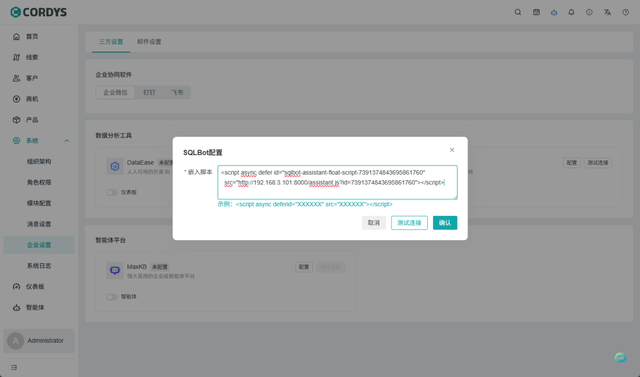This screenshot has height=377, width=640.
Task: Collapse the sidebar with bottom icon
Action: (x=14, y=367)
